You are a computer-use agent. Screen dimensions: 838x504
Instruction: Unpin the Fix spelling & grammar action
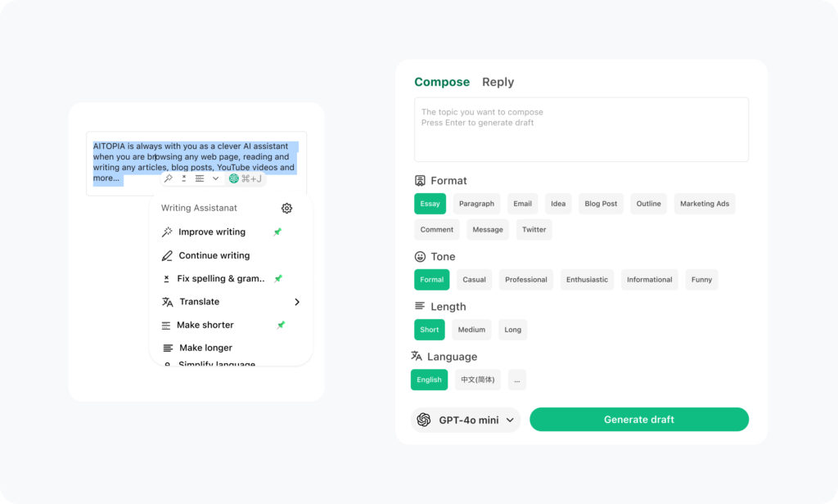278,278
